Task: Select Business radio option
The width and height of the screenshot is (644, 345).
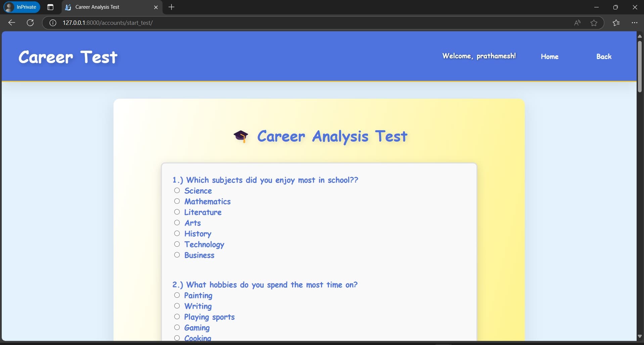Action: 177,255
